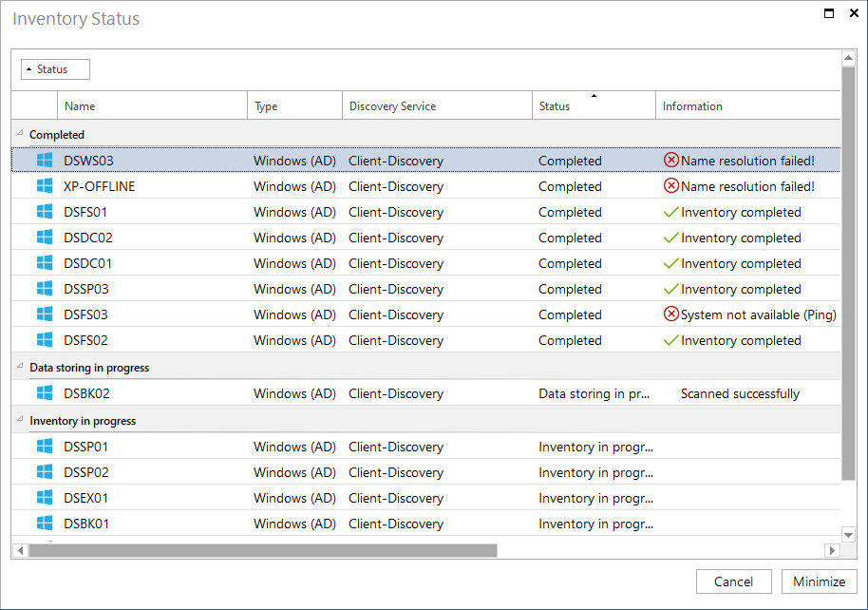Click the Windows icon beside DSFS01
This screenshot has width=868, height=610.
45,212
